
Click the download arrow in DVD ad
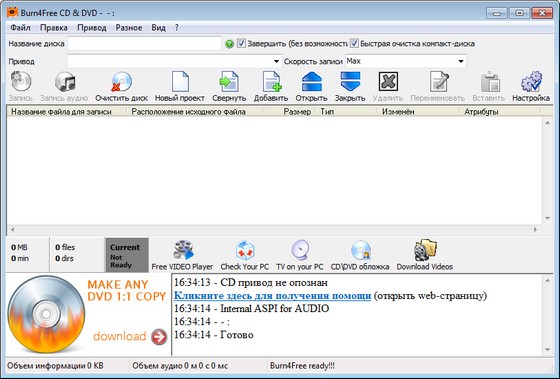click(159, 336)
